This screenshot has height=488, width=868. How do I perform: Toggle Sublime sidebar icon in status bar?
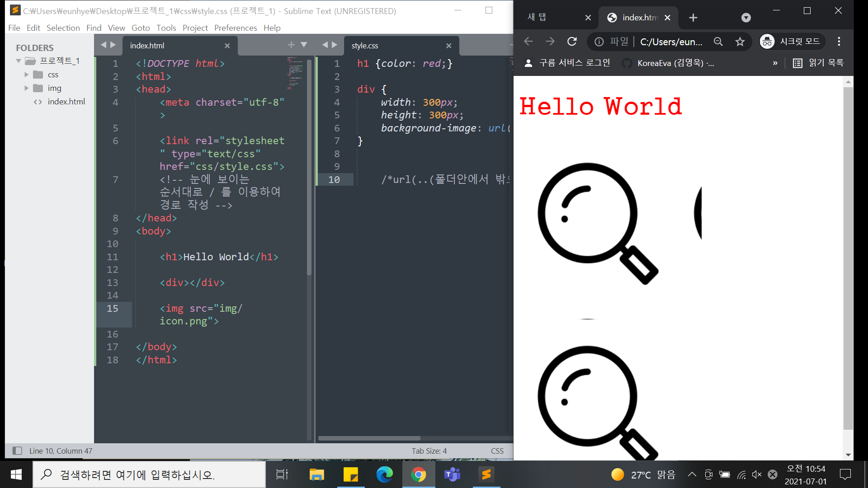17,450
